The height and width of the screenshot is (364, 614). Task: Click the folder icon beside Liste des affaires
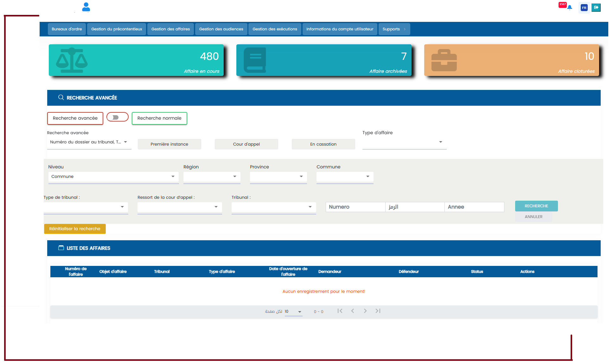point(61,248)
